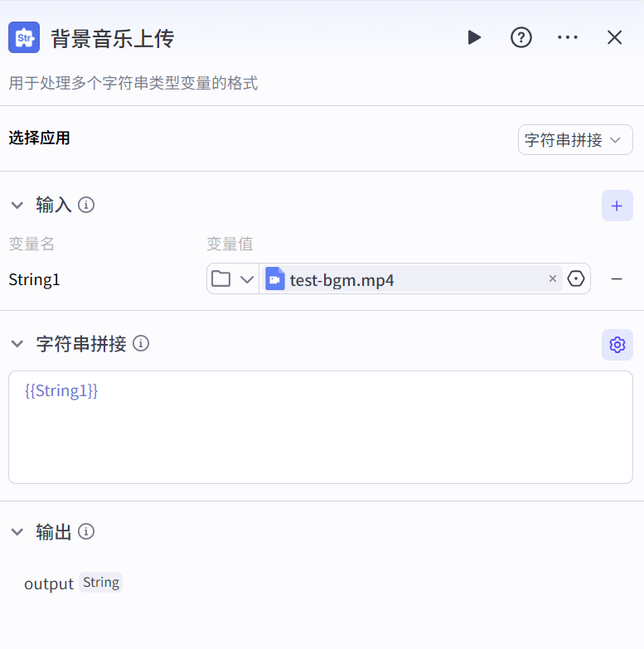Click into the {{String1}} template text area
Image resolution: width=644 pixels, height=649 pixels.
pyautogui.click(x=321, y=428)
